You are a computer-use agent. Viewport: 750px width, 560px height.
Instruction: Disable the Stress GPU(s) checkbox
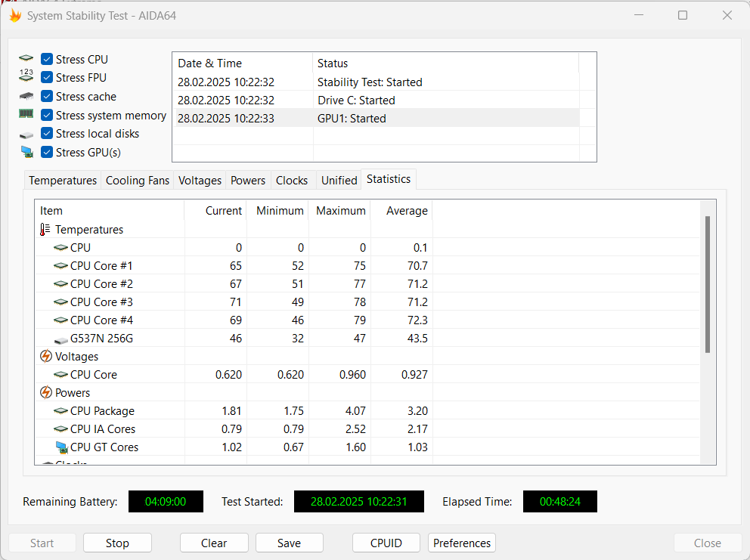(x=47, y=153)
